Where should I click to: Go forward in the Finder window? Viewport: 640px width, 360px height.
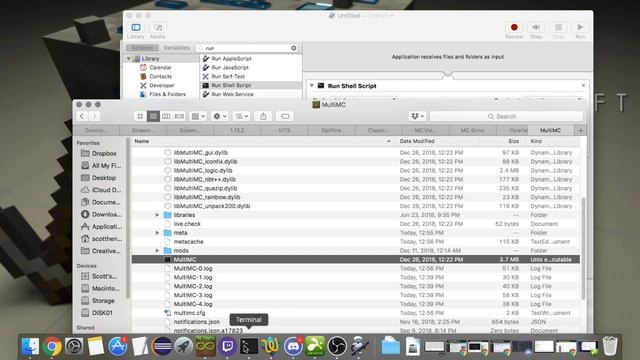click(94, 116)
